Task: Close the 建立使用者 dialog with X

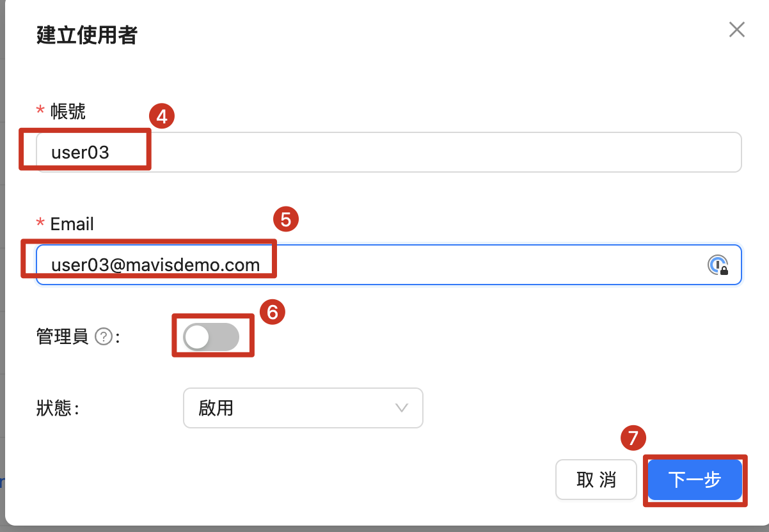Action: coord(737,29)
